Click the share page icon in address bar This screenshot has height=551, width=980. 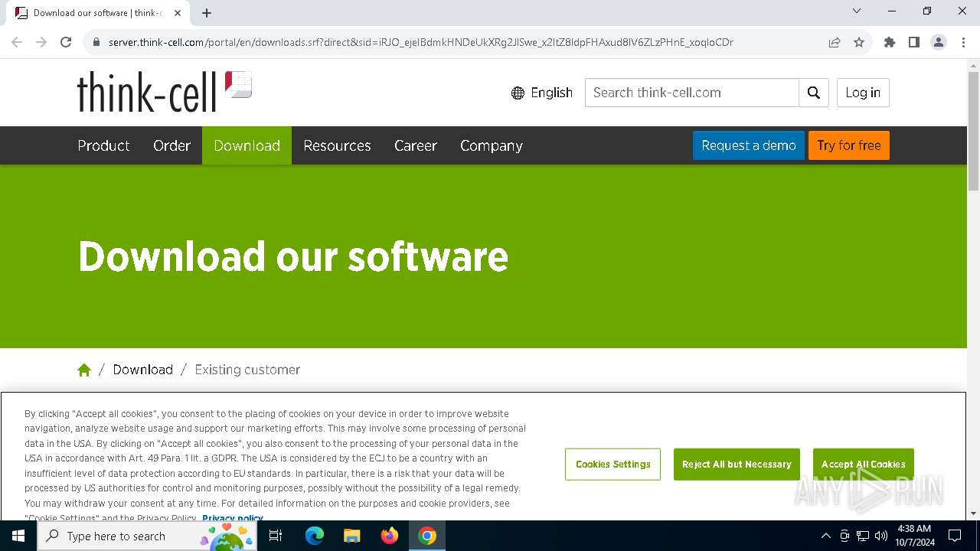click(835, 42)
